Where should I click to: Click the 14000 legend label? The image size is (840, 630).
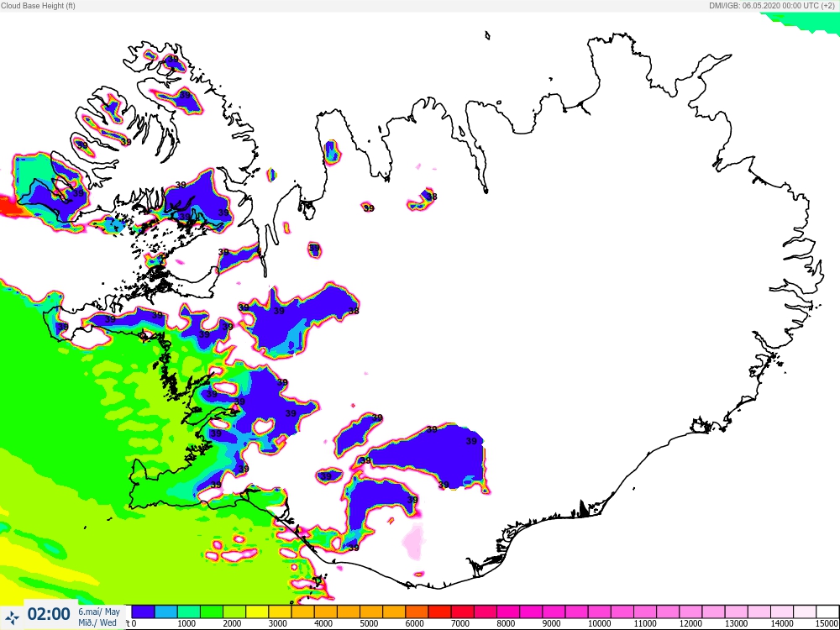click(x=782, y=623)
